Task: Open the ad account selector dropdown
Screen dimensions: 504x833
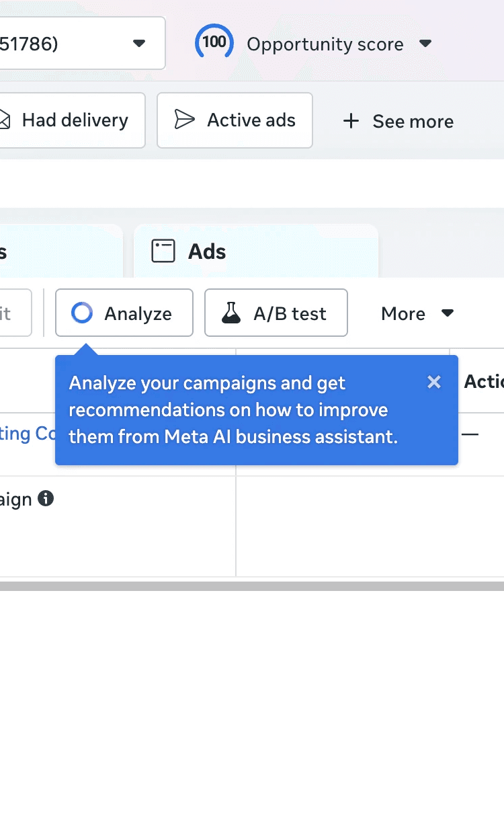Action: click(139, 44)
